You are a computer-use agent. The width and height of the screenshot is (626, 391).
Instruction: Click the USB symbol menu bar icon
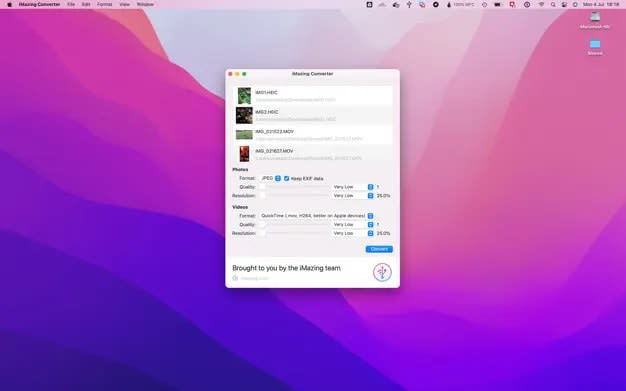(409, 4)
